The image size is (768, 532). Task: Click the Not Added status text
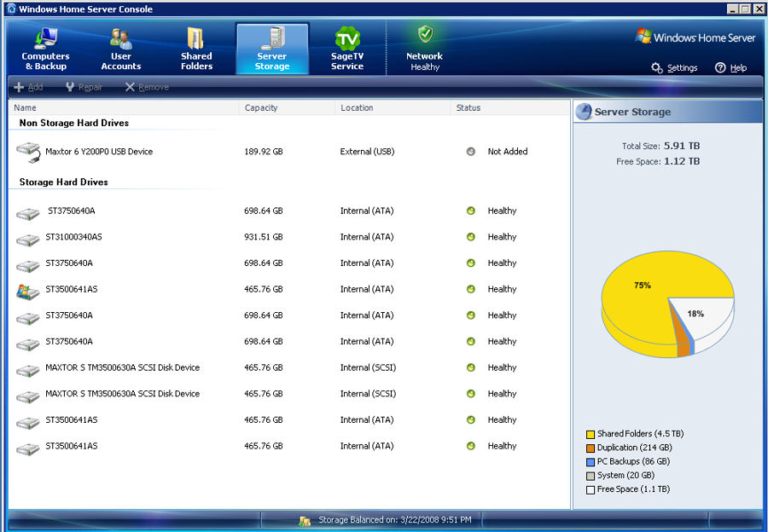pos(508,152)
